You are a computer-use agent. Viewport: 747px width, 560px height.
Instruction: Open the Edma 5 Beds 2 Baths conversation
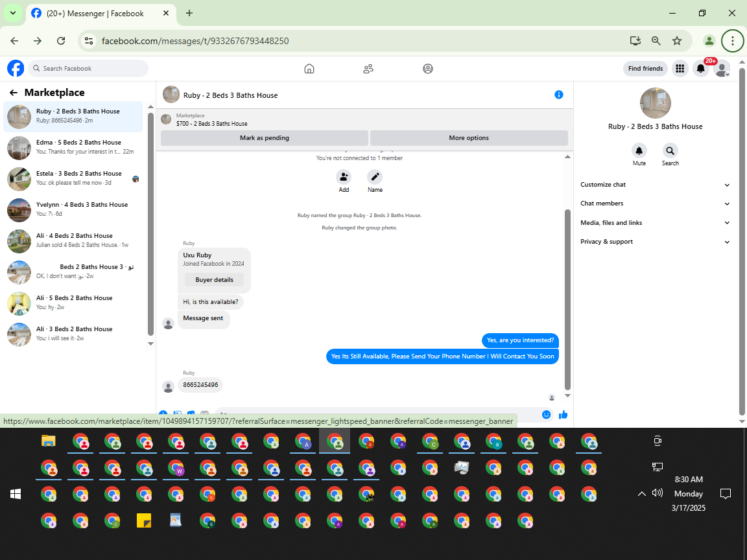click(x=73, y=147)
